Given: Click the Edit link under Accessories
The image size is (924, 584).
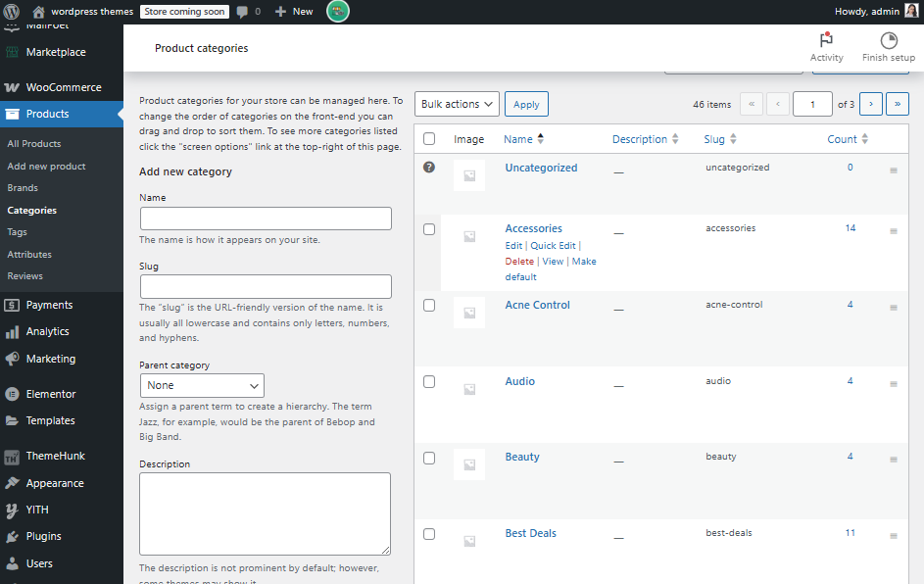Looking at the screenshot, I should point(513,246).
